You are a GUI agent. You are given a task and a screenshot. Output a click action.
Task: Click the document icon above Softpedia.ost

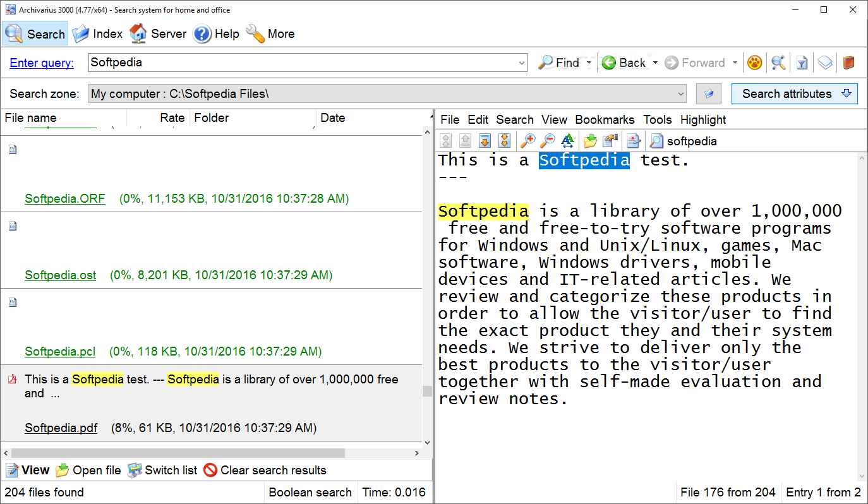(x=13, y=226)
